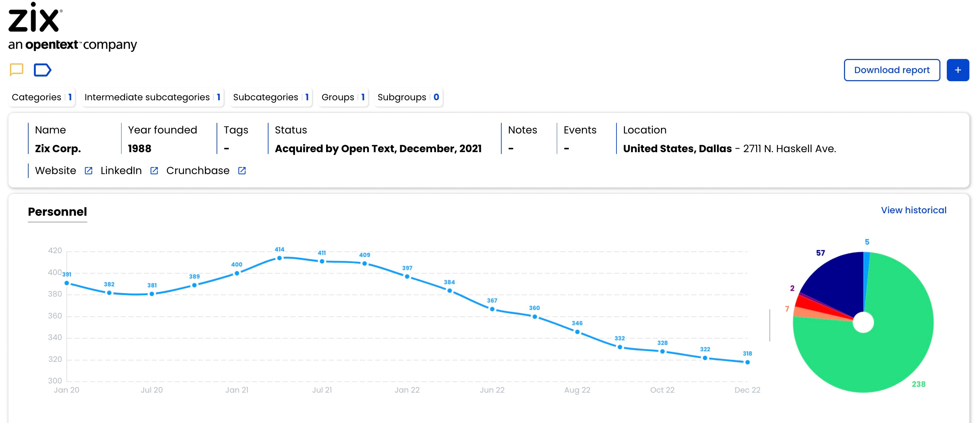Click the '420' y-axis label

55,251
